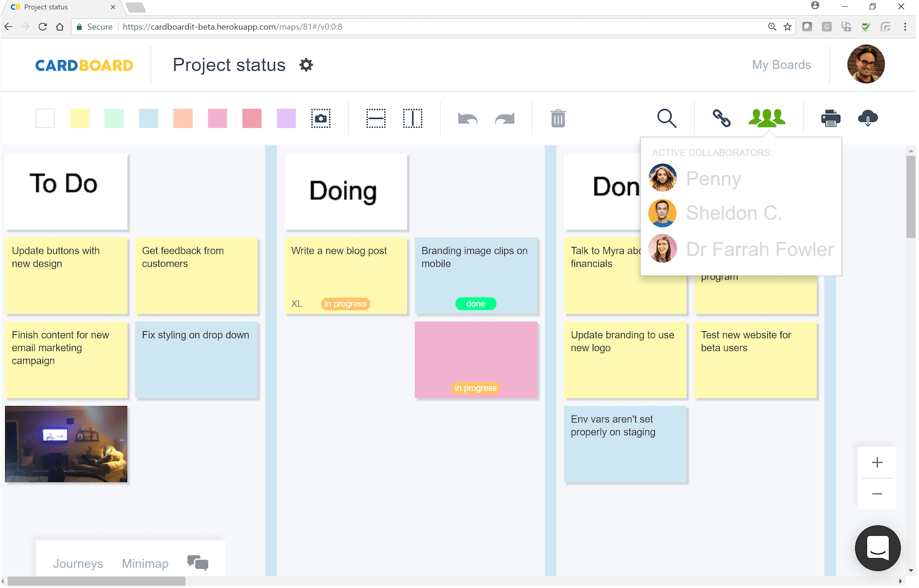Open the user profile avatar menu
Image resolution: width=919 pixels, height=588 pixels.
click(x=866, y=64)
